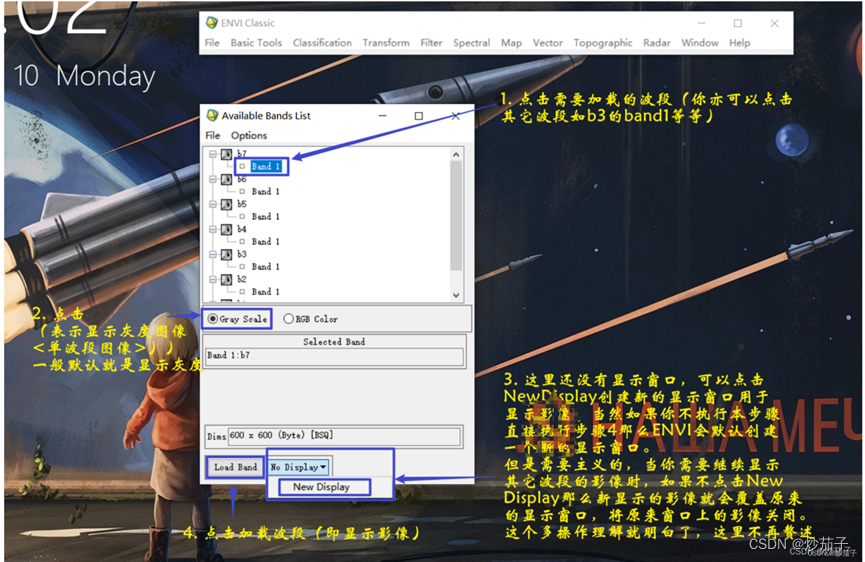
Task: Select the Gray Scale radio button
Action: 212,319
